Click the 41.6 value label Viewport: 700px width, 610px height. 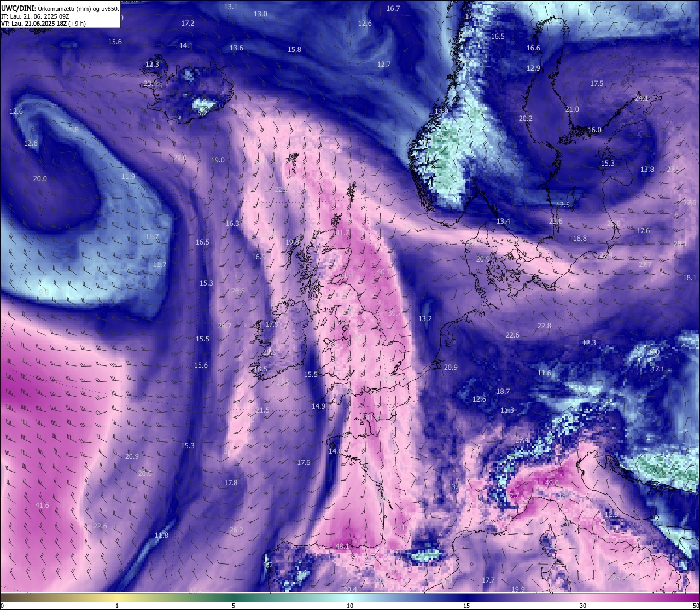[x=42, y=506]
